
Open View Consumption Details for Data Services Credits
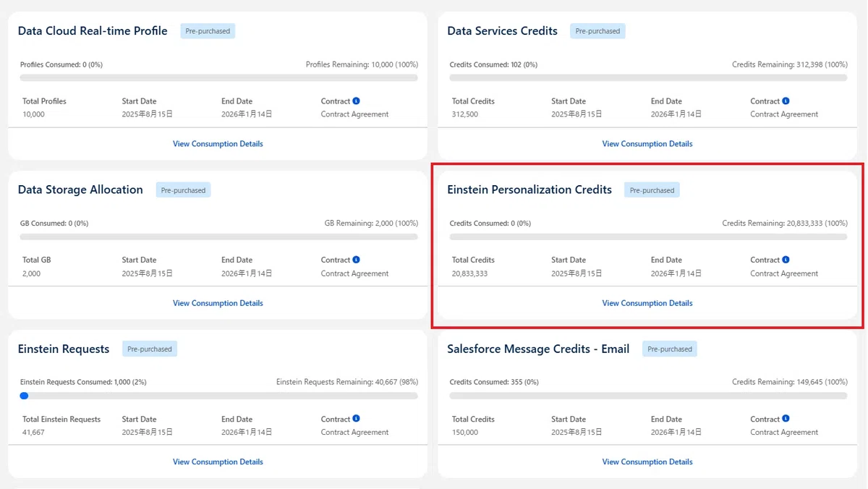pos(647,144)
